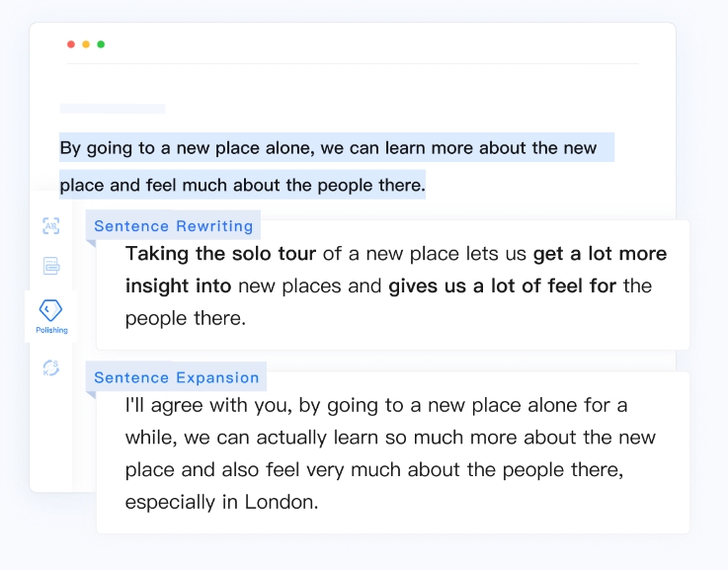The height and width of the screenshot is (570, 728).
Task: Click the highlighted original sentence first line
Action: click(337, 147)
